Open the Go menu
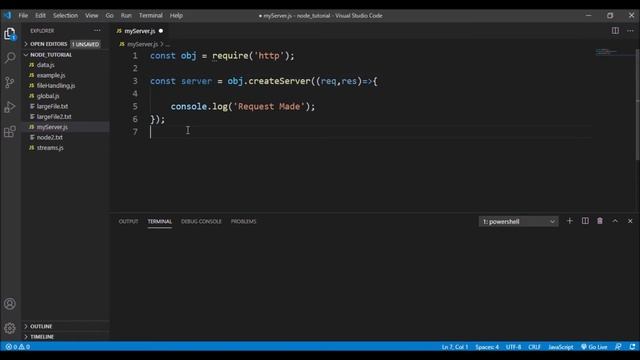 109,16
